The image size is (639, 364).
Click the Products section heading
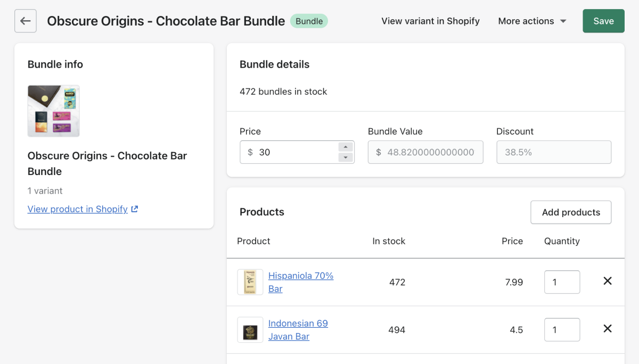click(x=262, y=212)
